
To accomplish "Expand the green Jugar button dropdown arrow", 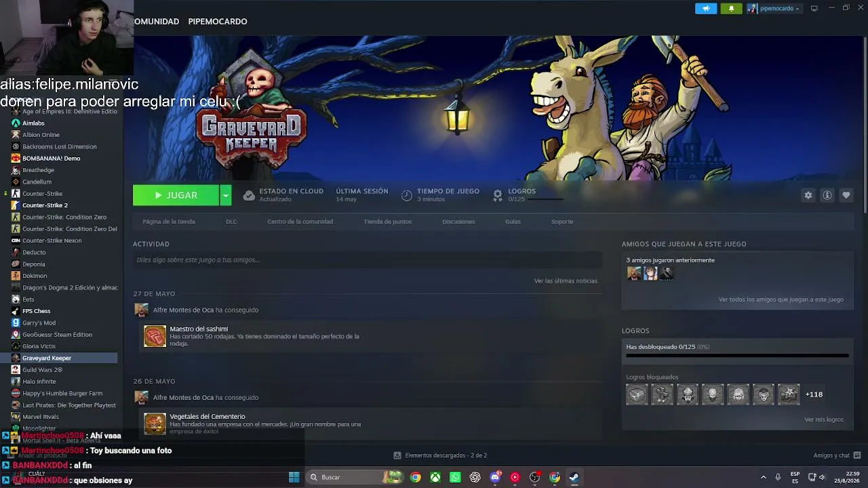I will [x=226, y=195].
